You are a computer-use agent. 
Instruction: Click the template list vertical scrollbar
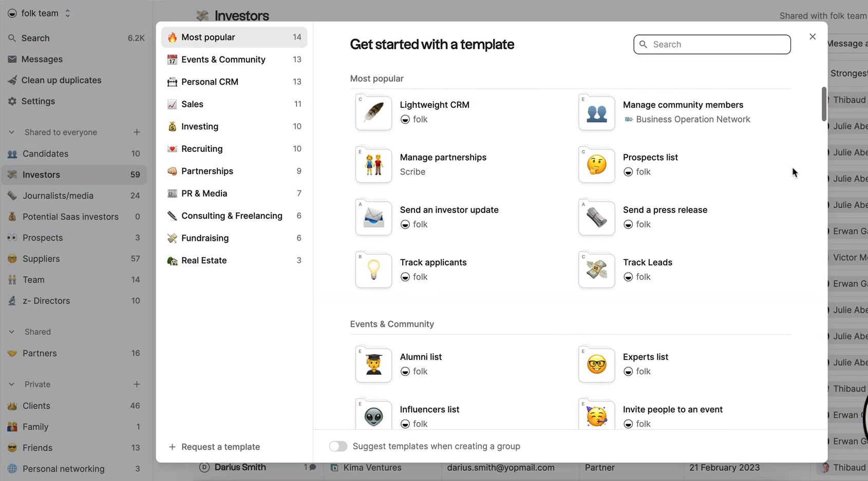pos(824,104)
